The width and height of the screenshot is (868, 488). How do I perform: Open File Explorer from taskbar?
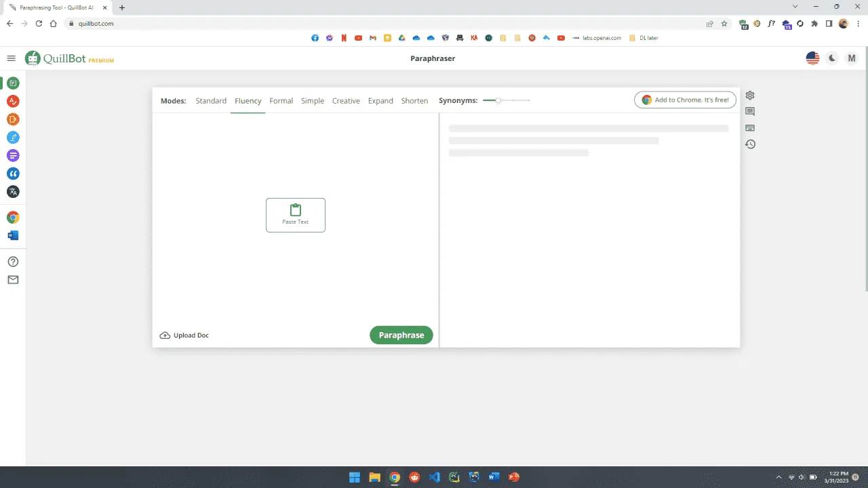(374, 477)
